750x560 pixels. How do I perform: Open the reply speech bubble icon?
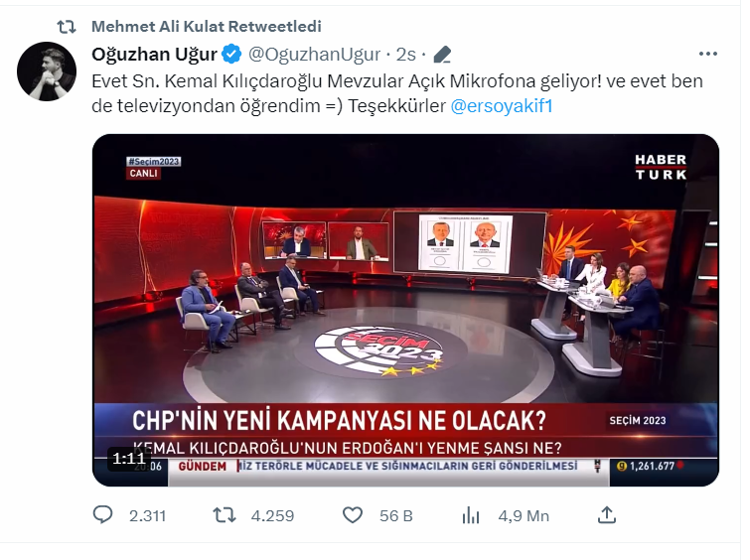(102, 515)
